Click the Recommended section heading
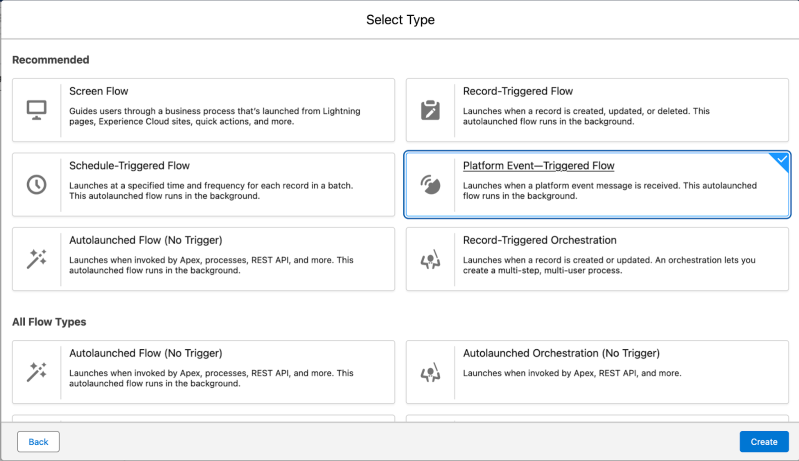 click(50, 60)
